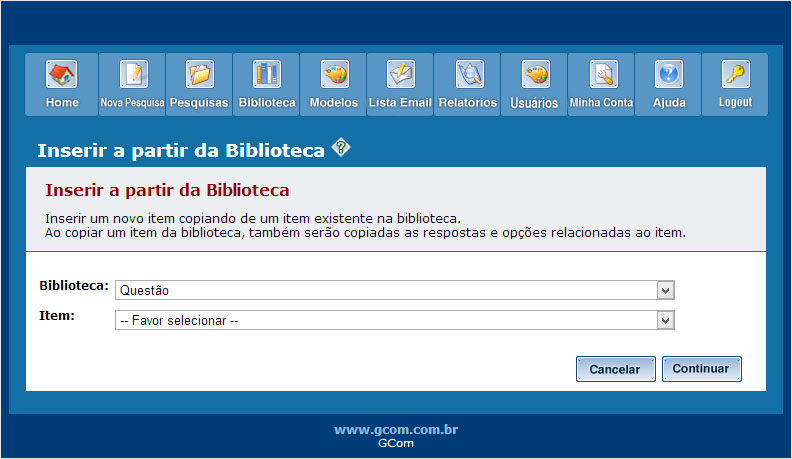792x459 pixels.
Task: Open the Pesquisas folder icon
Action: click(x=200, y=74)
